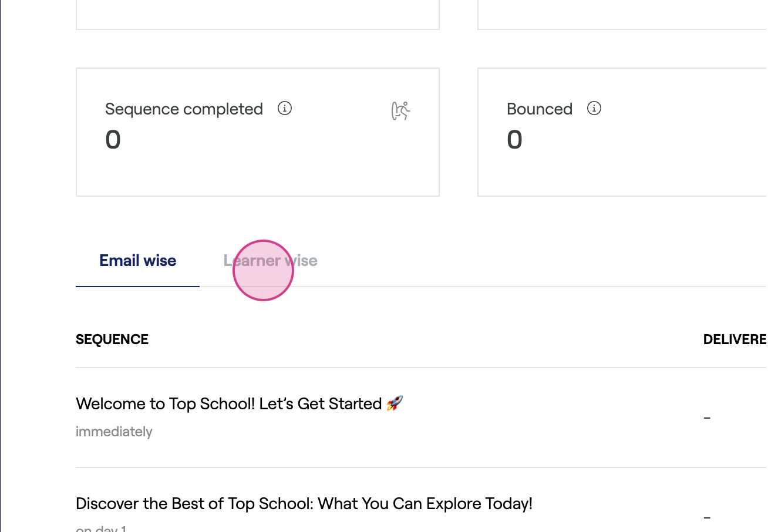The height and width of the screenshot is (532, 768).
Task: Click the Sequence completed count value
Action: [x=113, y=140]
